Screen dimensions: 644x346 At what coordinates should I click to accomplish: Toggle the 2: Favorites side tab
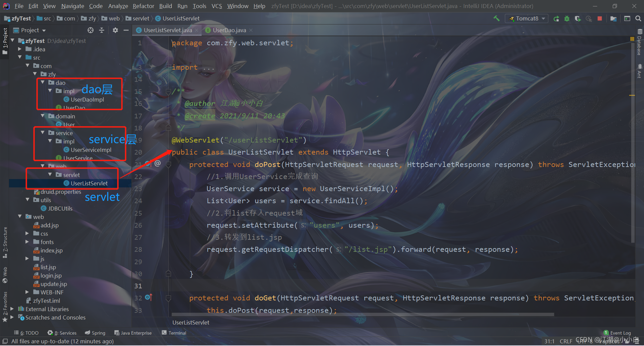(x=5, y=307)
